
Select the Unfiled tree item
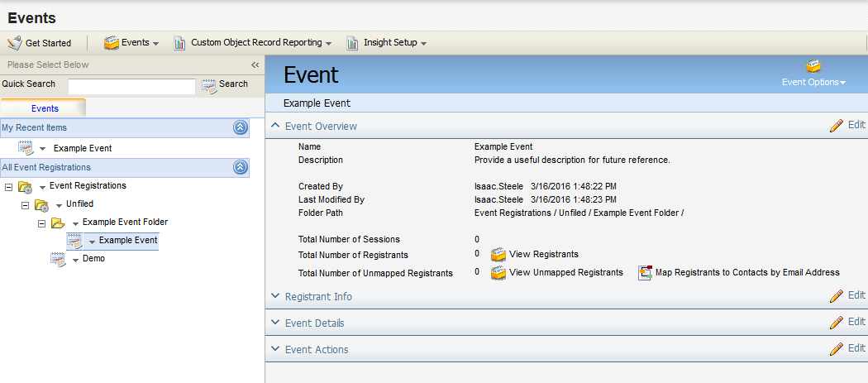[79, 203]
